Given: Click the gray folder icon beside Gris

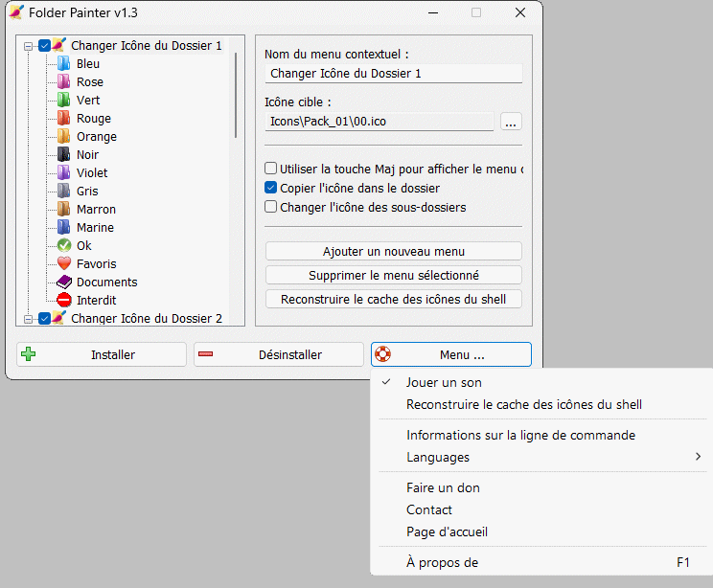Looking at the screenshot, I should pyautogui.click(x=63, y=191).
